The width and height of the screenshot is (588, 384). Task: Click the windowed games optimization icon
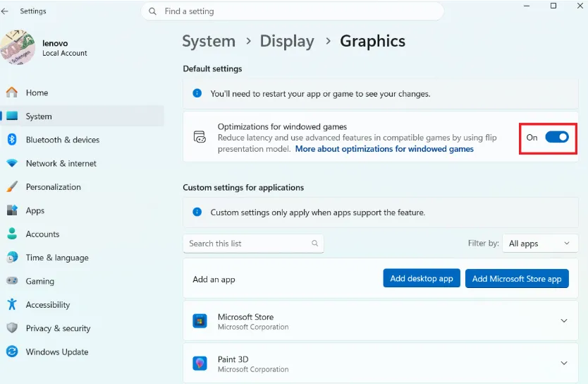200,137
